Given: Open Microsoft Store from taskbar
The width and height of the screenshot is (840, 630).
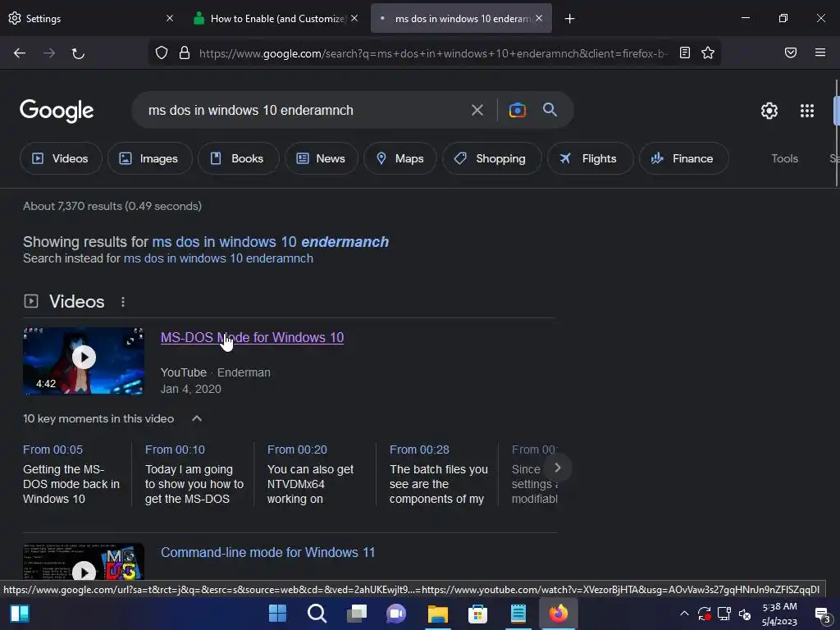Looking at the screenshot, I should coord(477,614).
